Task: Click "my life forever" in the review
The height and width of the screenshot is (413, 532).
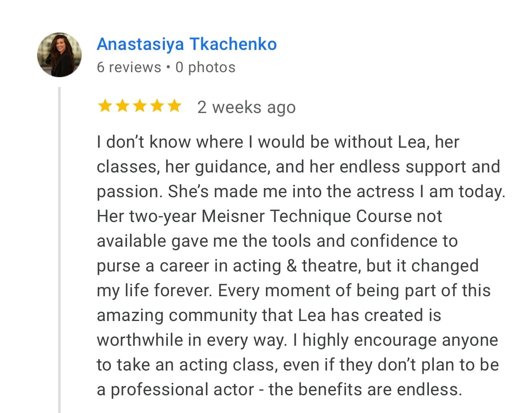Action: (x=154, y=290)
